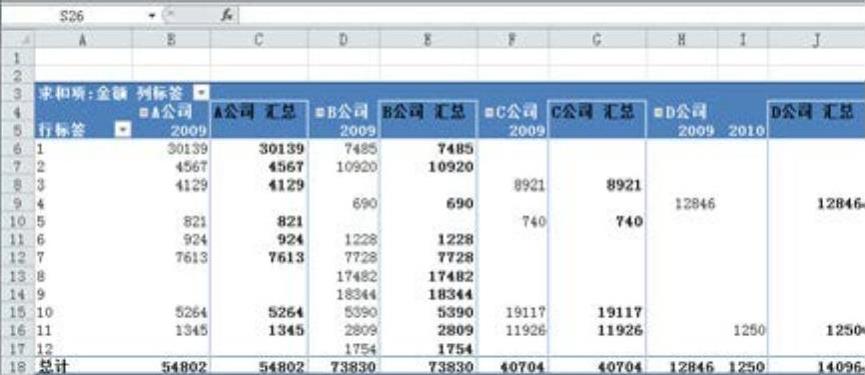Select column header B
The image size is (865, 375).
click(x=171, y=40)
